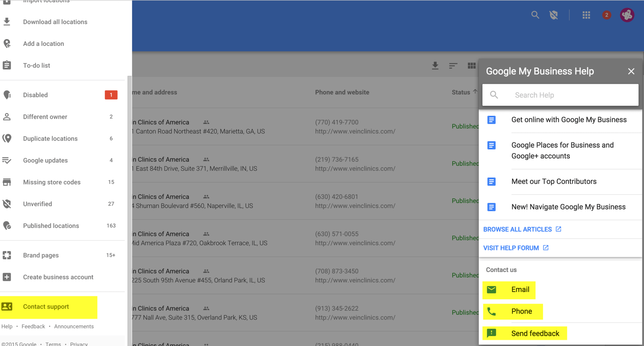Image resolution: width=644 pixels, height=346 pixels.
Task: Click the Different owner person icon
Action: 7,117
